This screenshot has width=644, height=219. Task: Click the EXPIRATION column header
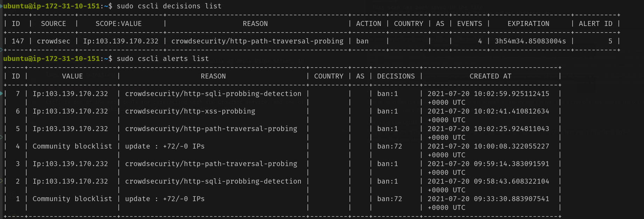pos(528,23)
